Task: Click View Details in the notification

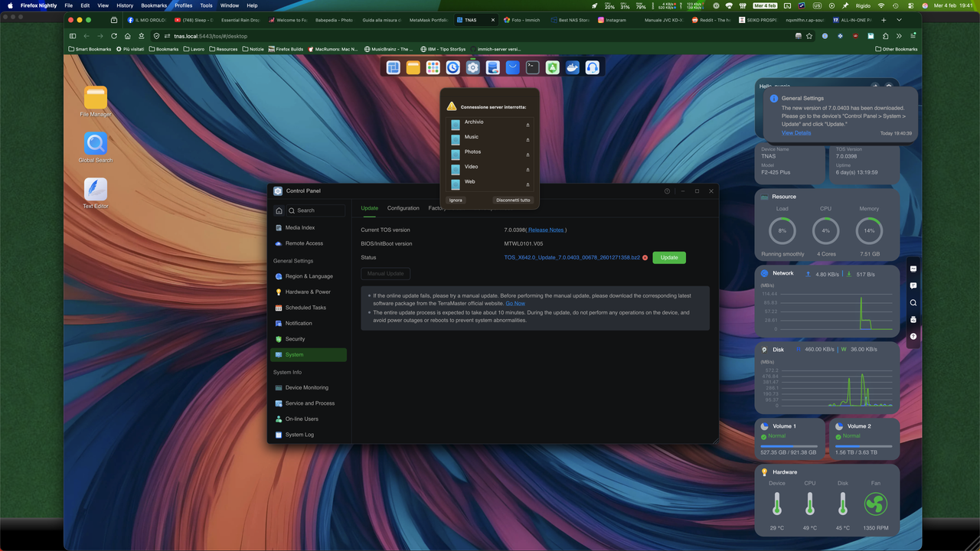Action: (x=796, y=133)
